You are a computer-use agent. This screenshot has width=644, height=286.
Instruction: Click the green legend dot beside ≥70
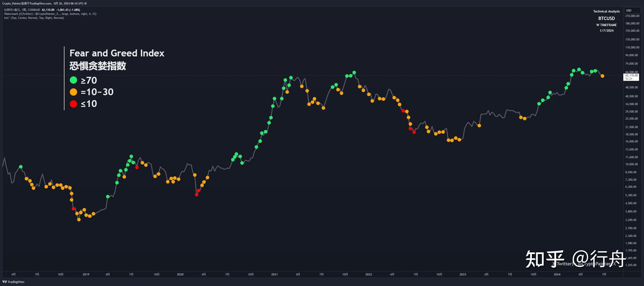click(73, 80)
